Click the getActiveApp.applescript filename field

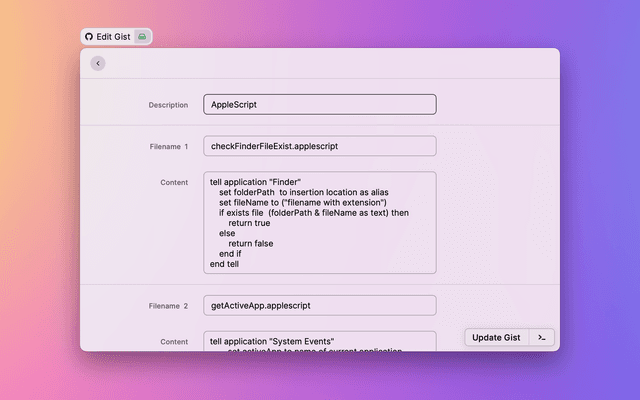[319, 305]
